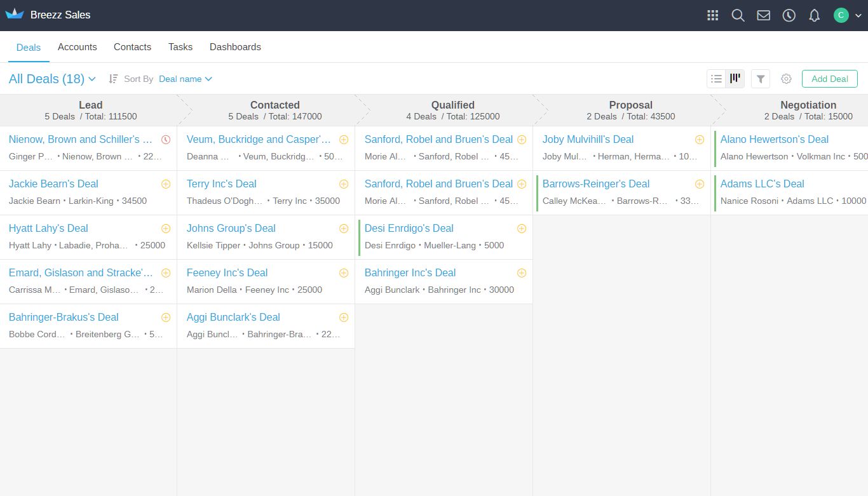868x496 pixels.
Task: Open the Sort By Deal name dropdown
Action: 185,79
